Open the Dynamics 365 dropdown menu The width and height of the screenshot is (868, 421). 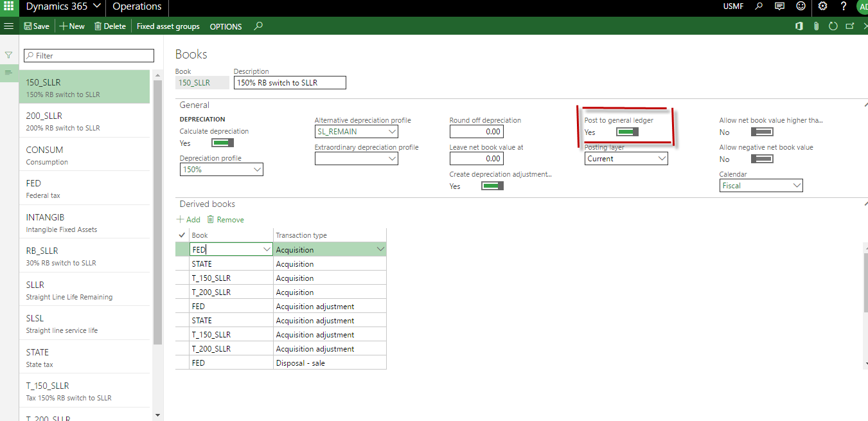(63, 6)
